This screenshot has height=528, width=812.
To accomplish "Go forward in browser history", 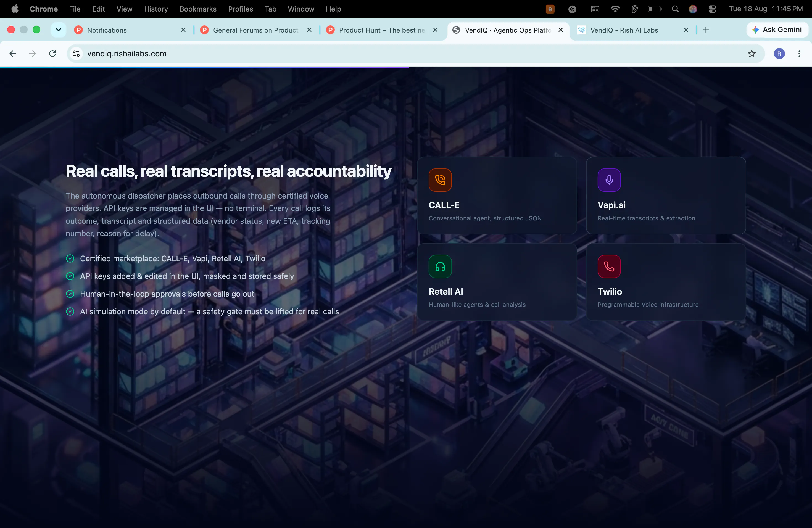I will (32, 54).
